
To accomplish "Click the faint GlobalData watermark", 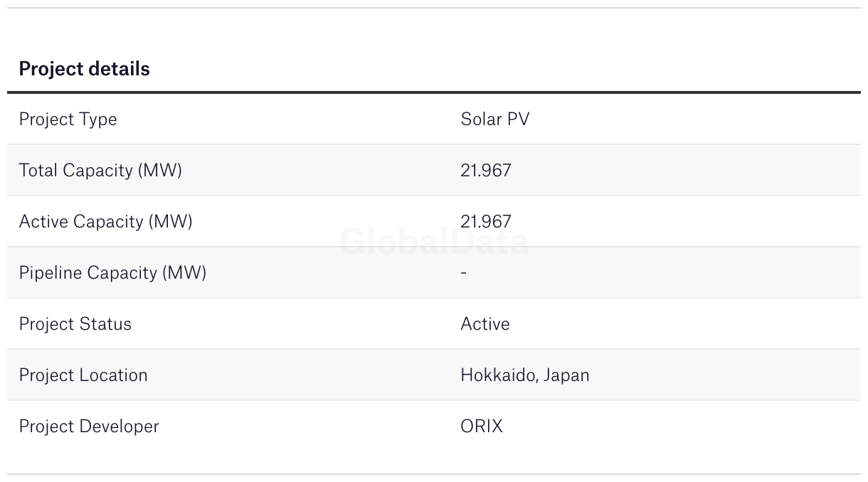I will click(x=434, y=242).
